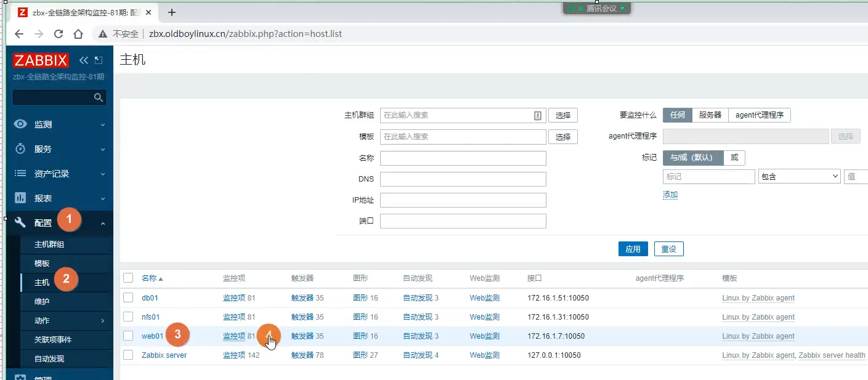Select 与/或（默认）tag mode
Screen dimensions: 868x380
[693, 158]
